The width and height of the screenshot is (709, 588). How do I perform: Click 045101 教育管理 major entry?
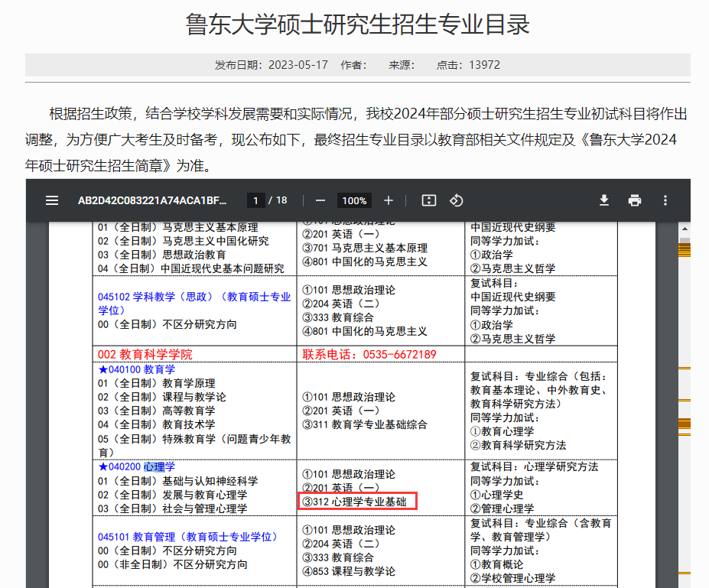187,537
